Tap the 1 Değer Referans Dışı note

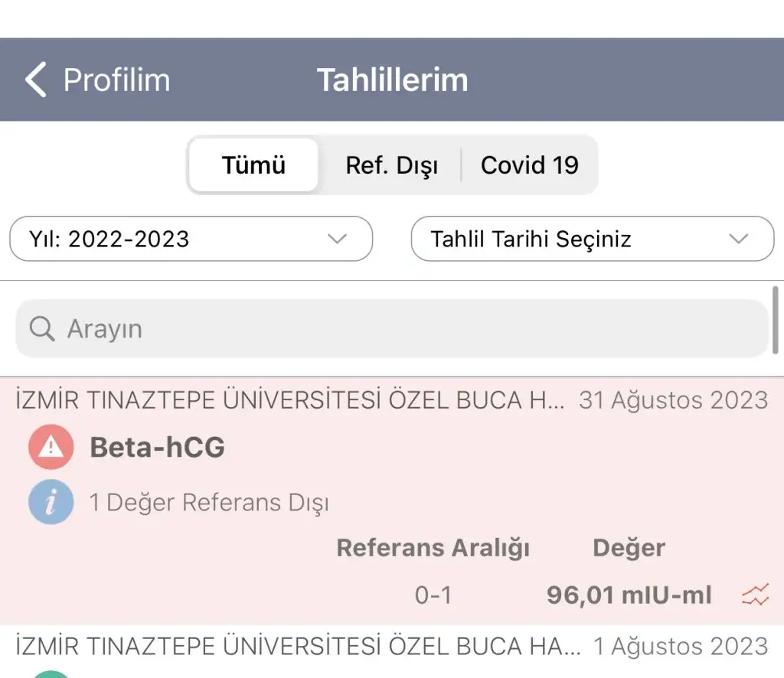coord(209,503)
